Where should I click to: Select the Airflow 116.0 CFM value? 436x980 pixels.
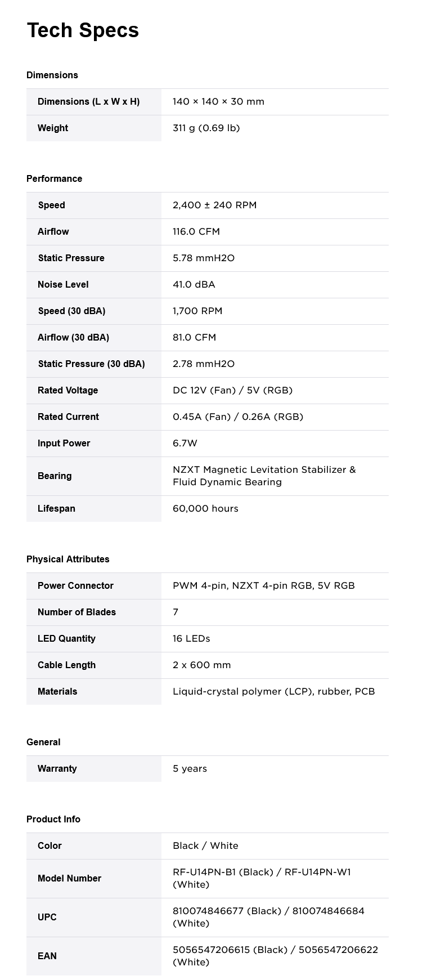[196, 232]
